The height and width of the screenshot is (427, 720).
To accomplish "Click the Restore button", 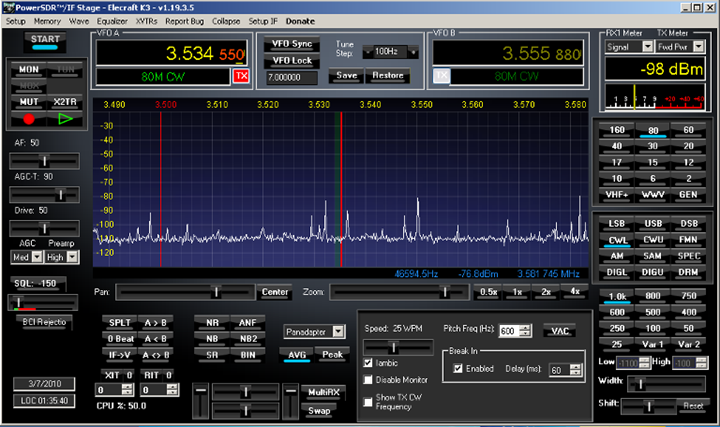I will [388, 76].
